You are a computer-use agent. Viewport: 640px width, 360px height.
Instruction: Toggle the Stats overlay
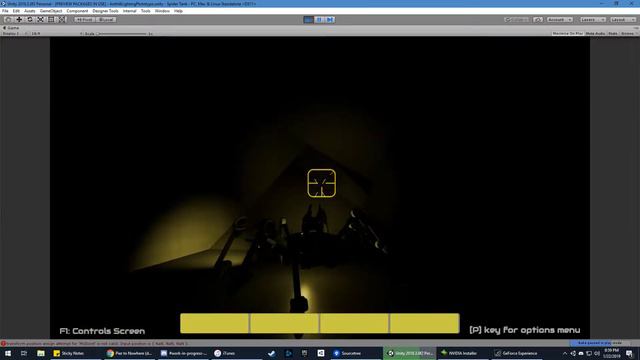point(613,33)
